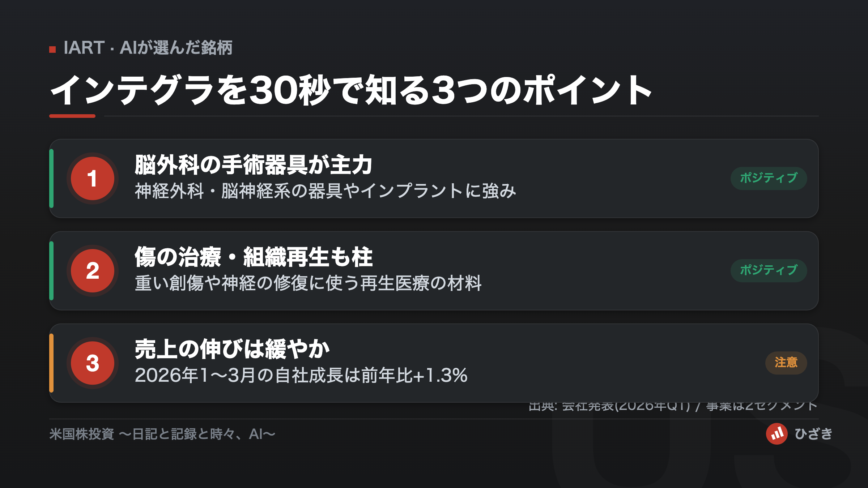Viewport: 868px width, 488px height.
Task: Click the red number 3 circle
Action: [93, 363]
